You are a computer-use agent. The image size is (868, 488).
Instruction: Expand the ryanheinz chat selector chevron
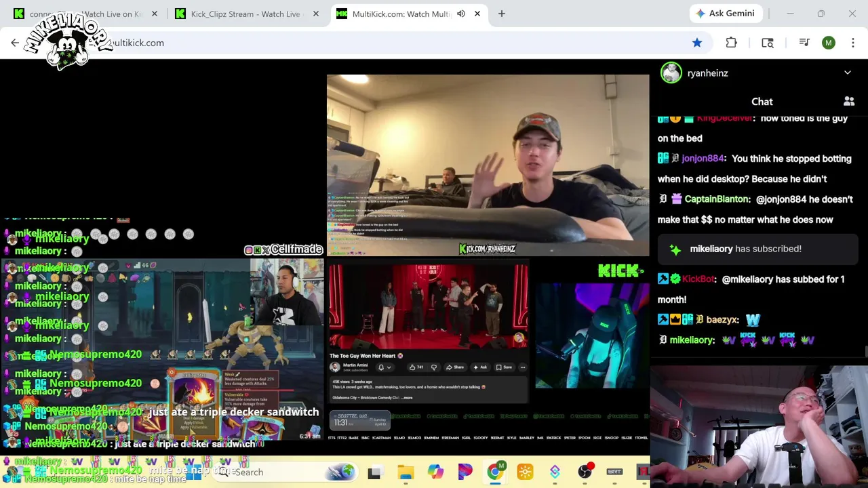click(848, 73)
